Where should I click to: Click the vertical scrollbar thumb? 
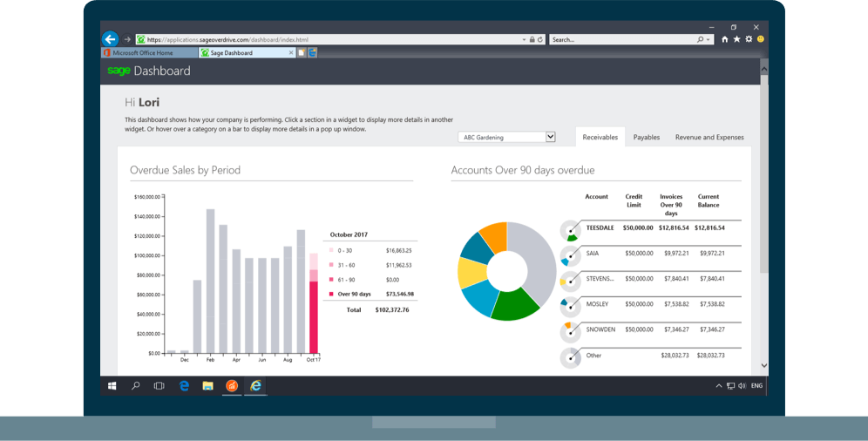tap(764, 173)
